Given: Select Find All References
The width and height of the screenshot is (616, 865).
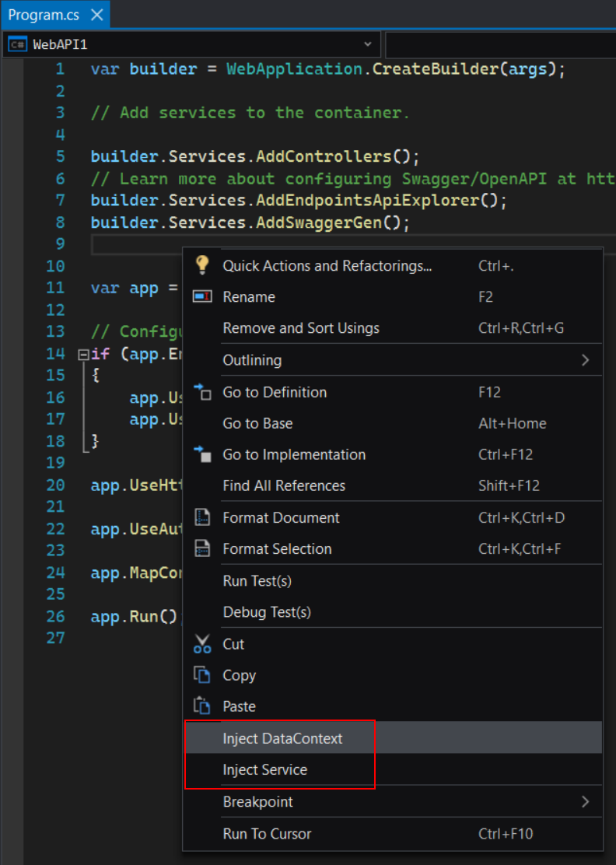Looking at the screenshot, I should 284,485.
